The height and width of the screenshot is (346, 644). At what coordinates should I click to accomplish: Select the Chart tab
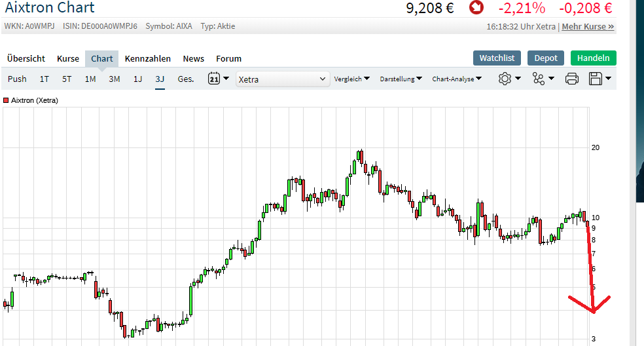click(102, 58)
